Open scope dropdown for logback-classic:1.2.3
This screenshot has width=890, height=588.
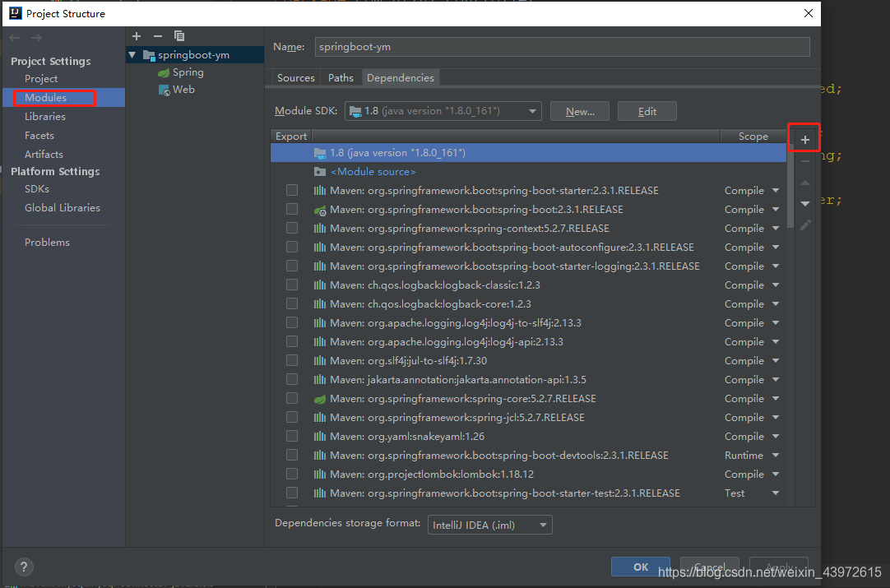[x=776, y=285]
